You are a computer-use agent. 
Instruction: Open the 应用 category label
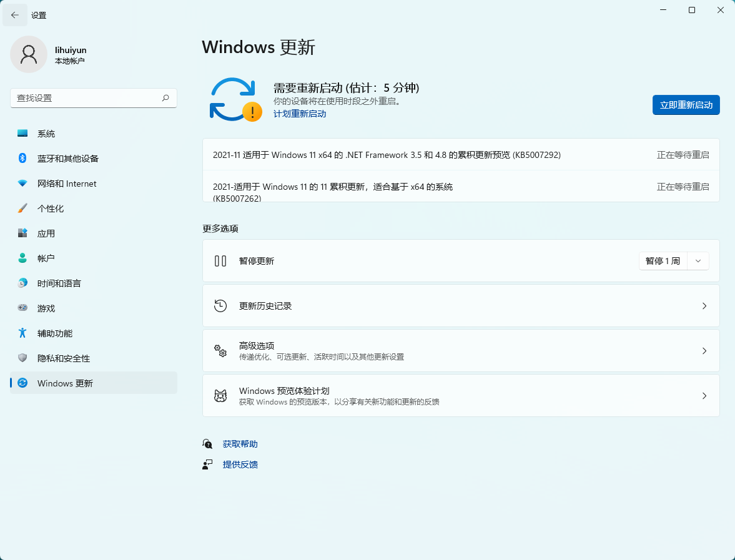46,233
